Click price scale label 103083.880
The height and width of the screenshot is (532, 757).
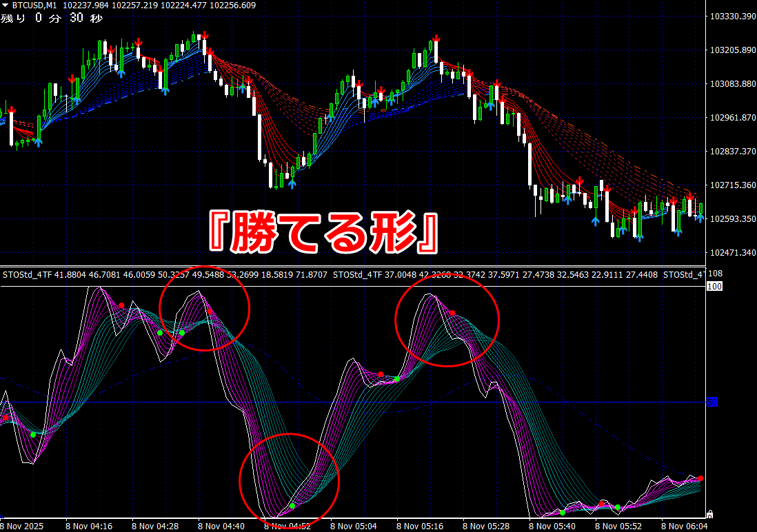coord(732,84)
